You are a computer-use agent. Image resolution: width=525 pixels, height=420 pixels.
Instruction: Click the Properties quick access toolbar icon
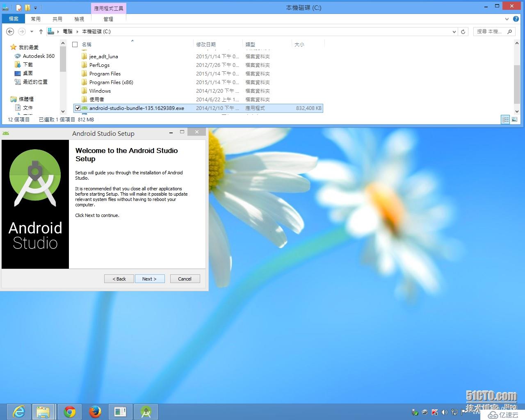[19, 8]
